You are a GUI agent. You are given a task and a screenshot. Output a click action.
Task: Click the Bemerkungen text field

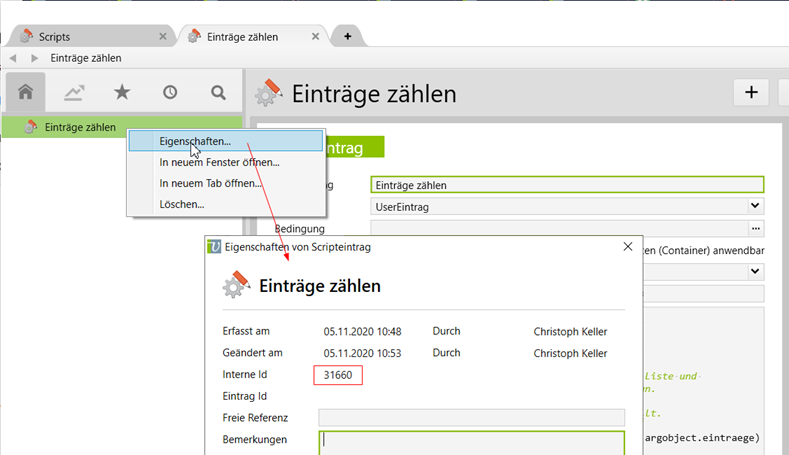(x=471, y=441)
